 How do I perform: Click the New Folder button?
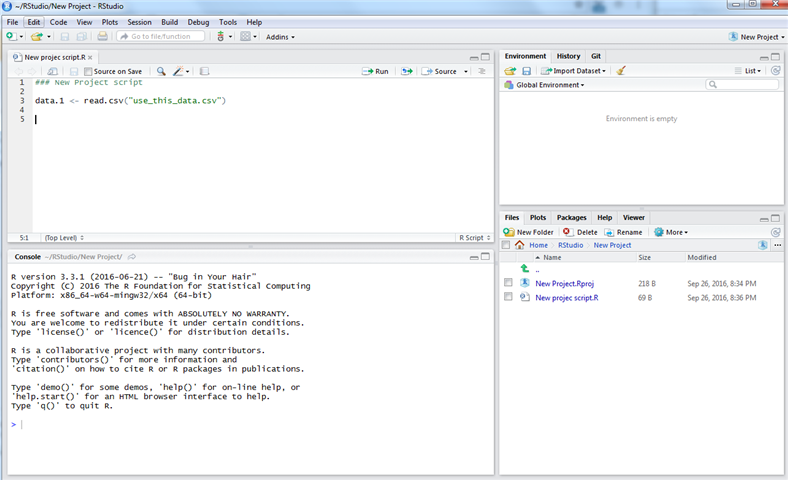click(529, 232)
